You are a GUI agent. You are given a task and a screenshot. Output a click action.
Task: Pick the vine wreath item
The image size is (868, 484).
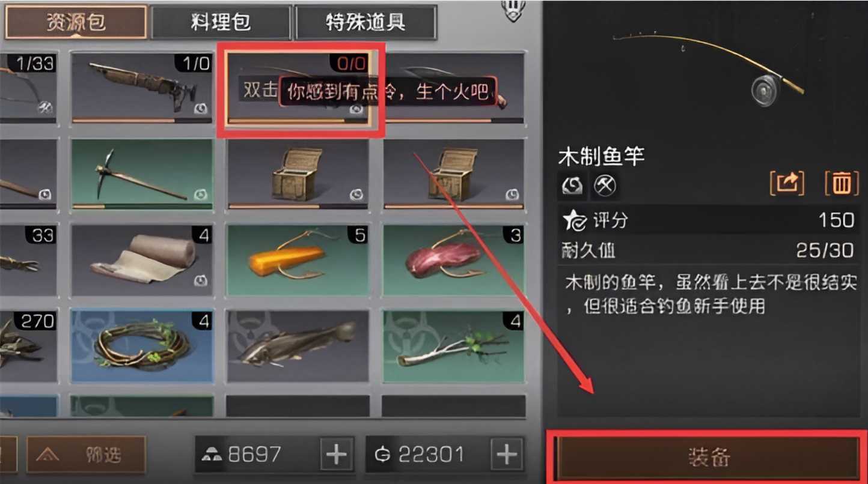[x=142, y=346]
